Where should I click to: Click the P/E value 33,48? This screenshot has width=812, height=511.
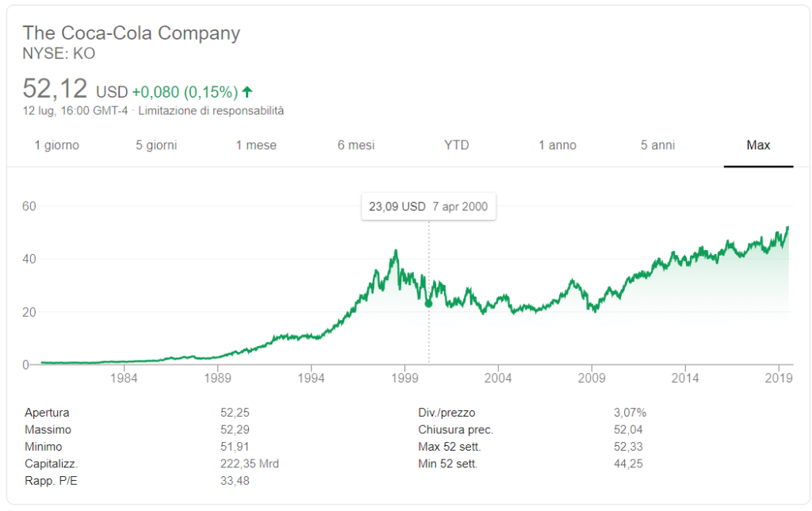pyautogui.click(x=235, y=481)
